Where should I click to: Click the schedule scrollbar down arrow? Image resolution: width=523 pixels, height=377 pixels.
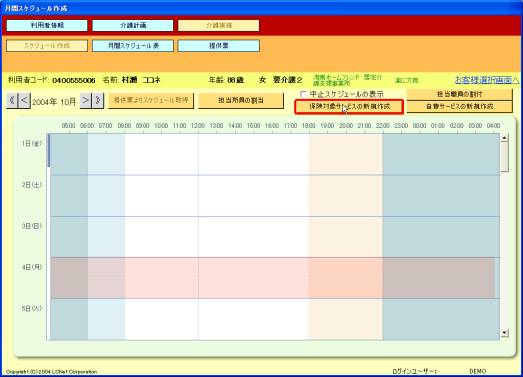pos(504,332)
